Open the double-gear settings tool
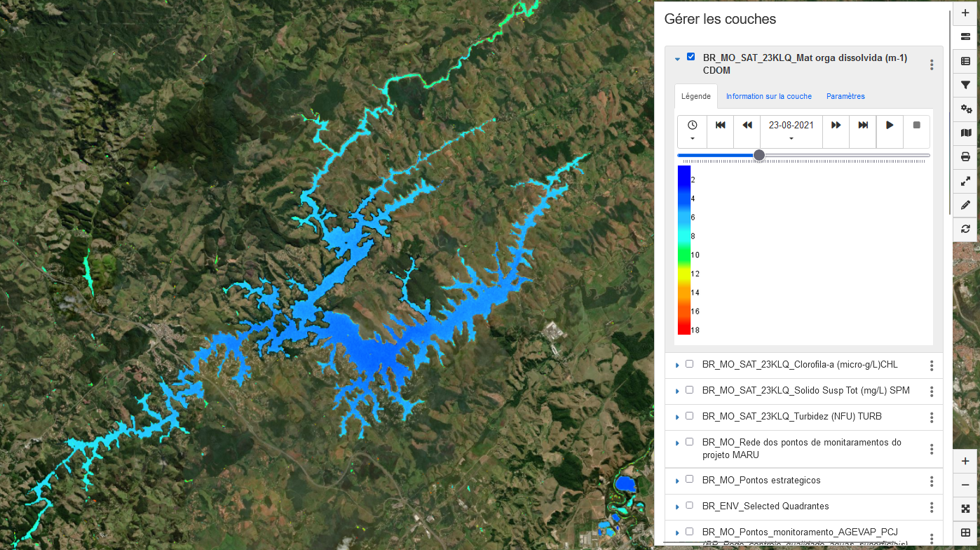This screenshot has width=980, height=550. pyautogui.click(x=965, y=109)
